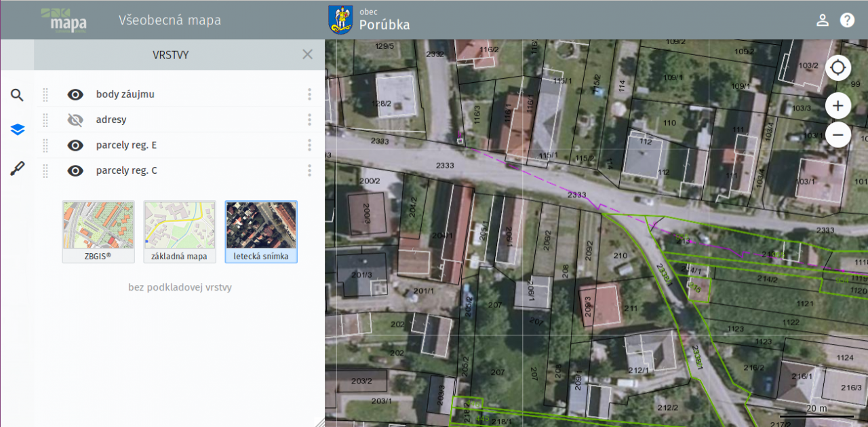Toggle visibility of parcely reg. C layer
The height and width of the screenshot is (427, 868).
pos(75,171)
